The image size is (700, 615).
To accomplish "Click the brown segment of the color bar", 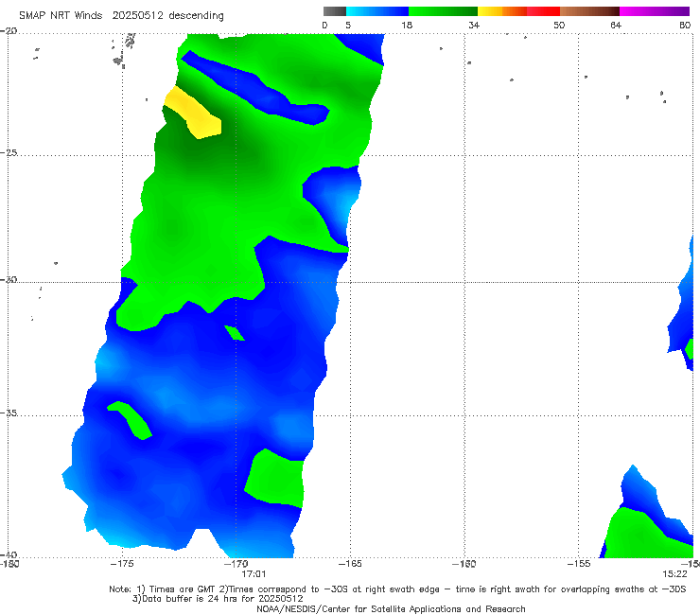I will coord(589,11).
